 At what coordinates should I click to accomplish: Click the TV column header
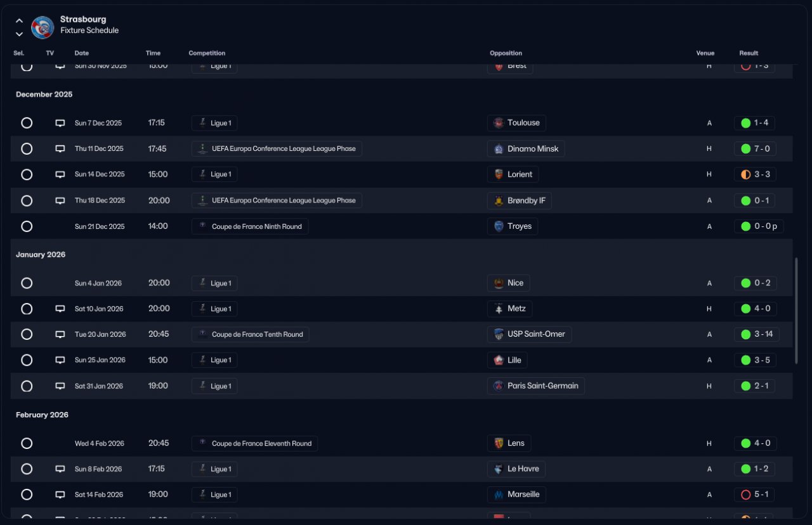[50, 53]
